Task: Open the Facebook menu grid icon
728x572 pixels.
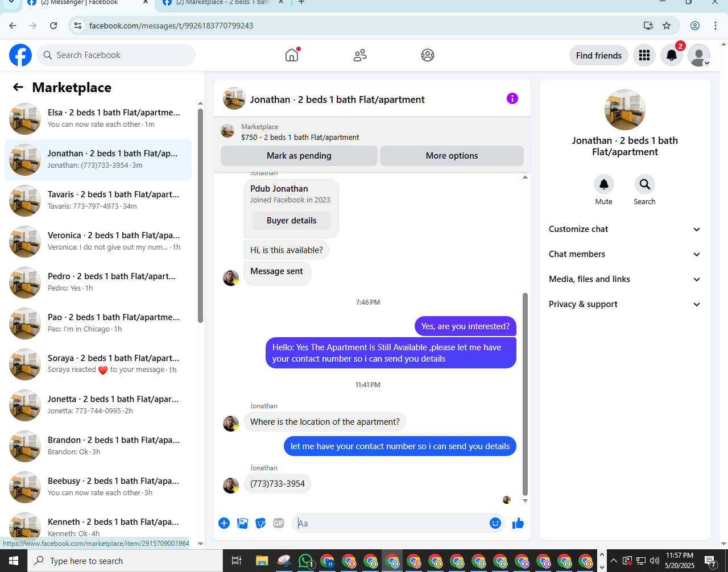Action: click(644, 55)
